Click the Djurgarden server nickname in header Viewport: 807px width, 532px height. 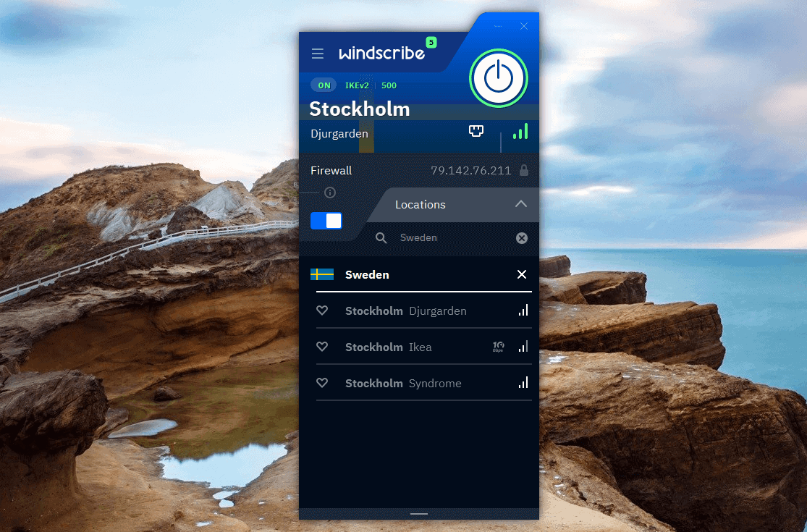pyautogui.click(x=339, y=134)
